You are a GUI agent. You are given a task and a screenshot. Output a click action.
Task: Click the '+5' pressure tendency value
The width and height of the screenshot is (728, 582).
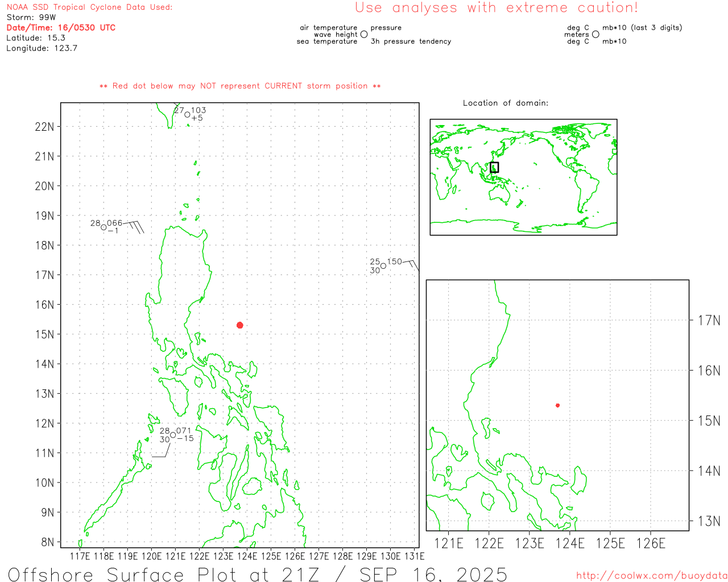(197, 118)
